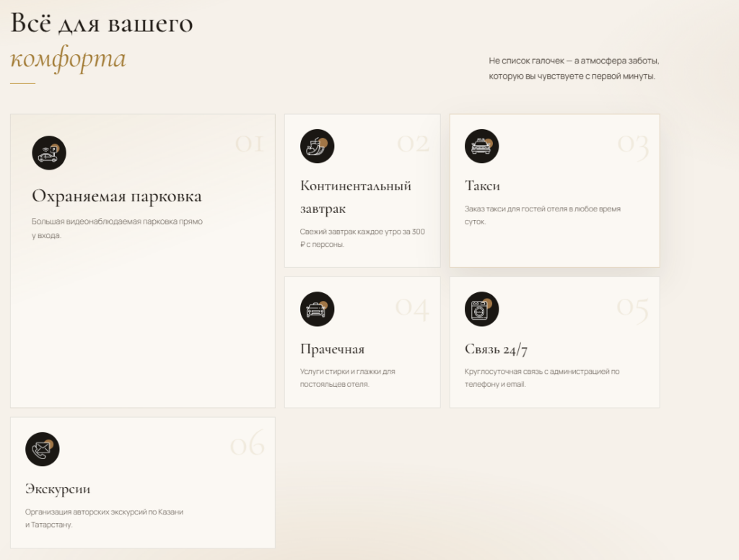
Task: Click the Услуги стирки и глажки text
Action: click(x=347, y=377)
